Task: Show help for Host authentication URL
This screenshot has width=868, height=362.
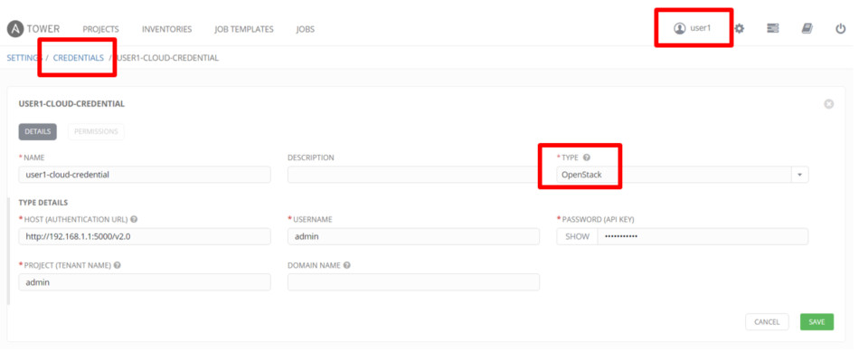Action: (134, 219)
